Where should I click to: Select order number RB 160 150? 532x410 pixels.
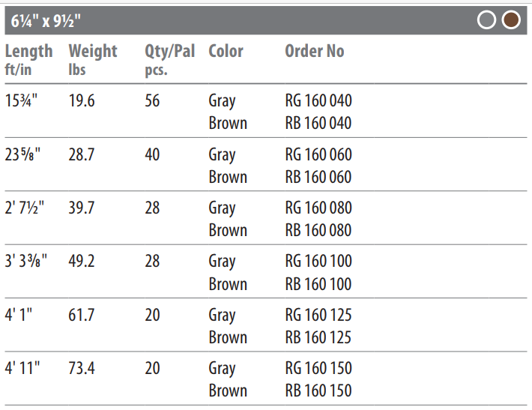pos(318,391)
